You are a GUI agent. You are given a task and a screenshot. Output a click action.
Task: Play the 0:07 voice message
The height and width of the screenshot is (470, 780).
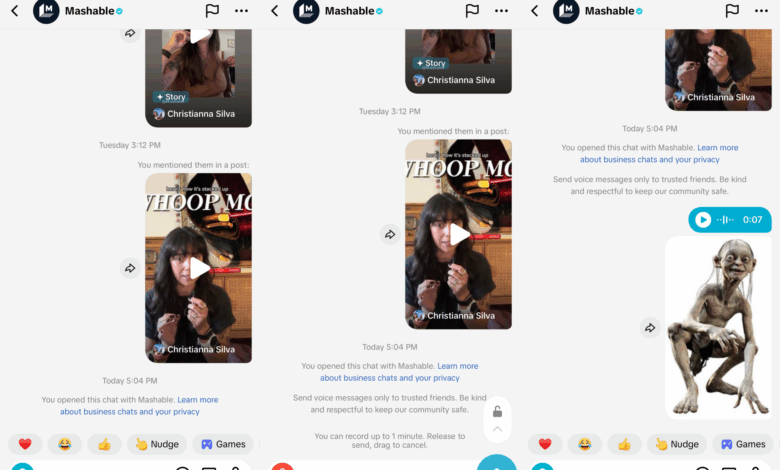[x=703, y=219]
